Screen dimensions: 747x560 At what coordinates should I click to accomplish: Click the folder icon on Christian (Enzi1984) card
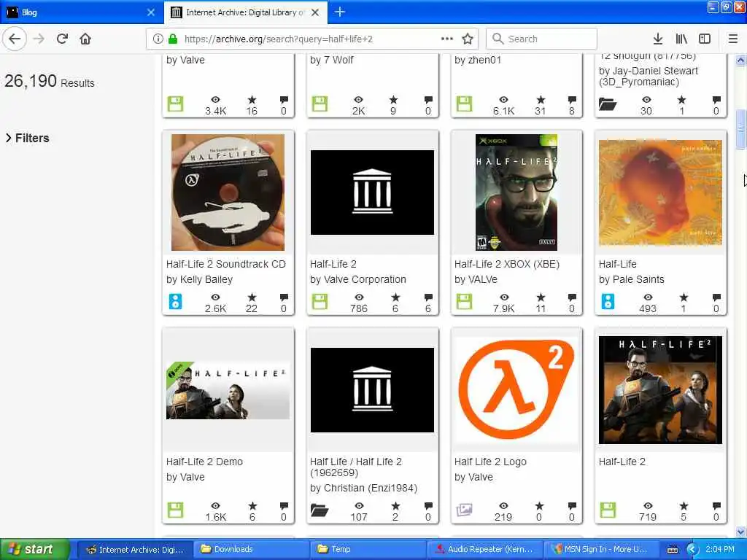(320, 510)
